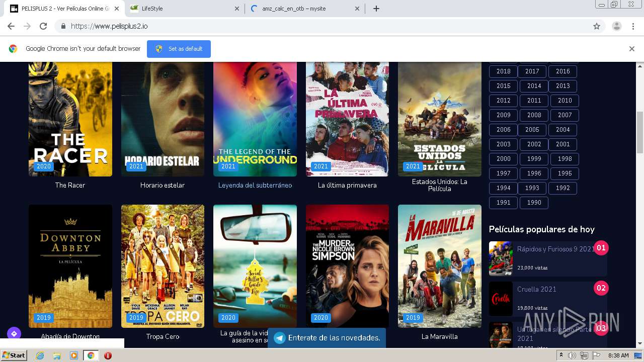The height and width of the screenshot is (362, 644).
Task: Open the Downton Abbey poster
Action: pyautogui.click(x=70, y=266)
